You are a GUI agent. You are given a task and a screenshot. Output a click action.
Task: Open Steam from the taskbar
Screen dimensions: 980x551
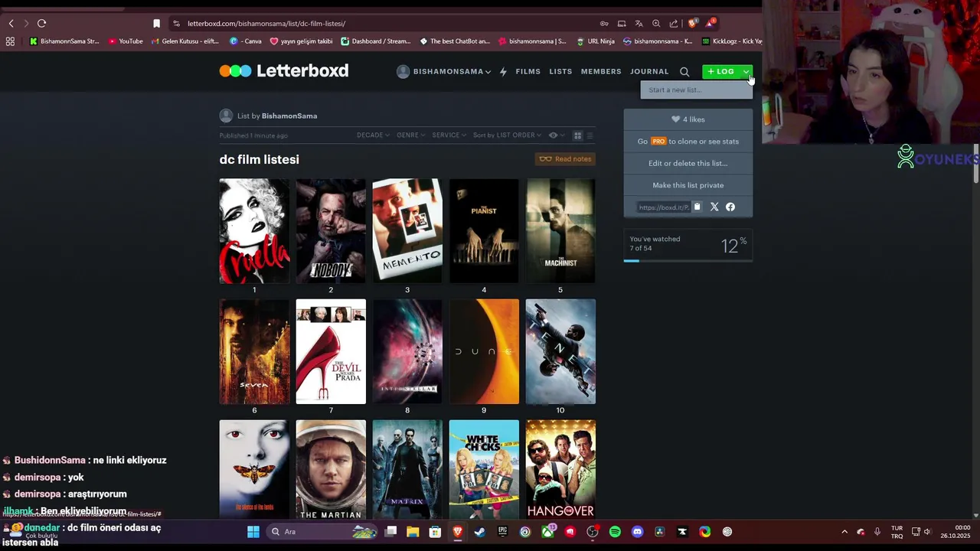pos(480,532)
